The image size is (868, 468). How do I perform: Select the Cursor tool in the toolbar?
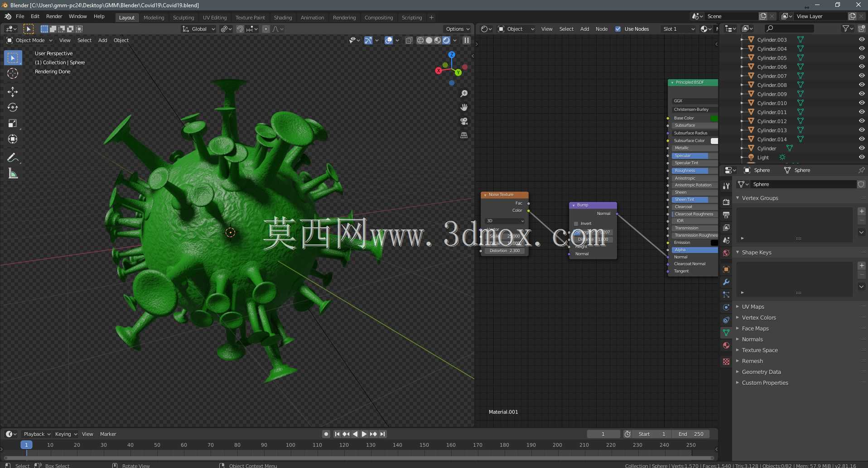coord(13,73)
